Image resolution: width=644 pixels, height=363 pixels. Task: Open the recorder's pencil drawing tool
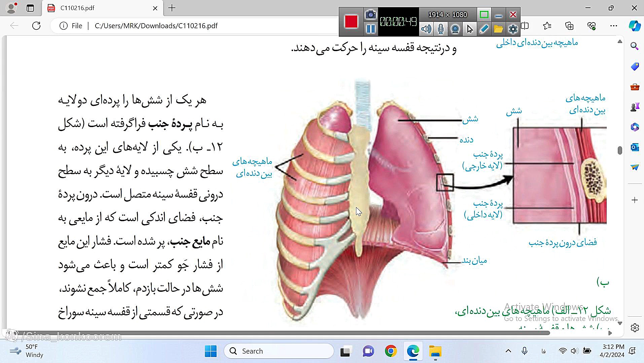pos(484,29)
